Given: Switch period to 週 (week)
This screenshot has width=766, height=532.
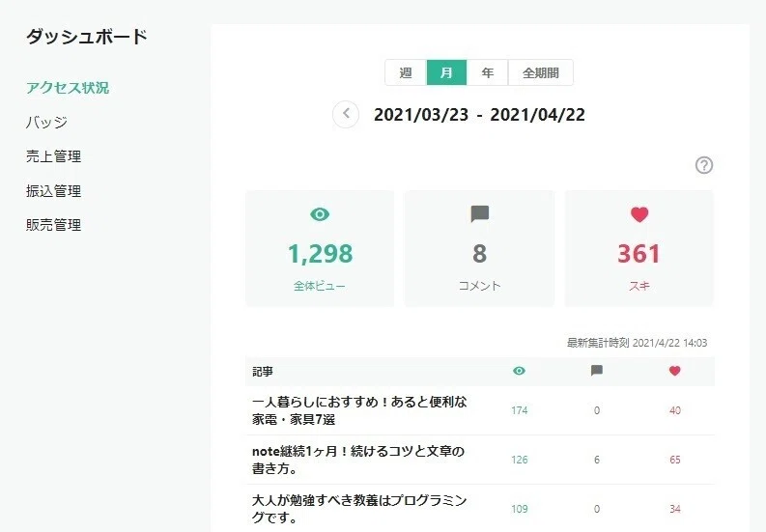Looking at the screenshot, I should tap(406, 72).
